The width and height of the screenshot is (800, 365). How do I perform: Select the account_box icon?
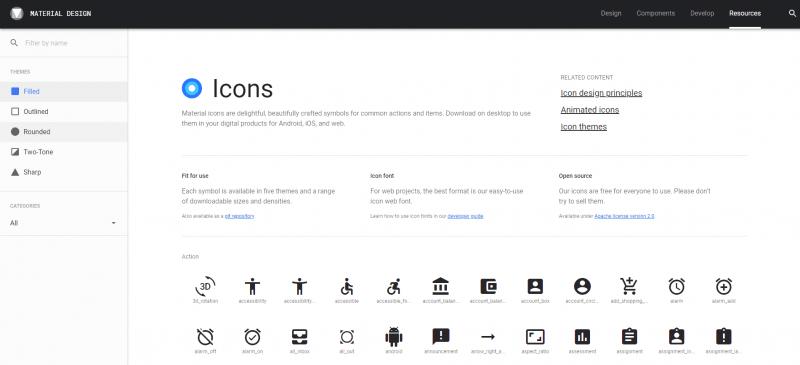(535, 286)
